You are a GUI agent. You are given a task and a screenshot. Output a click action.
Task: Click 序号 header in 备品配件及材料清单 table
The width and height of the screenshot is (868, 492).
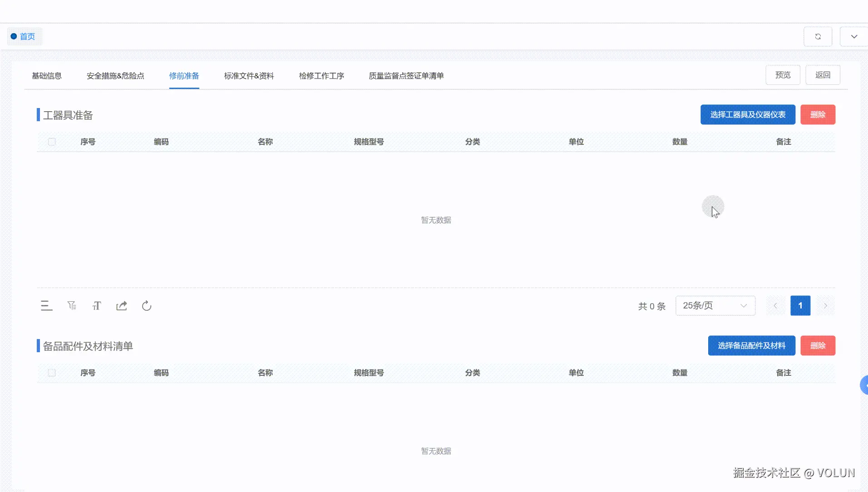pos(88,373)
